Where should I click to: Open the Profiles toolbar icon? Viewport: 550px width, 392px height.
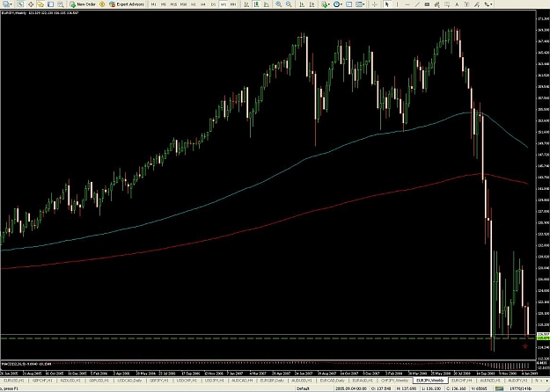click(6, 4)
